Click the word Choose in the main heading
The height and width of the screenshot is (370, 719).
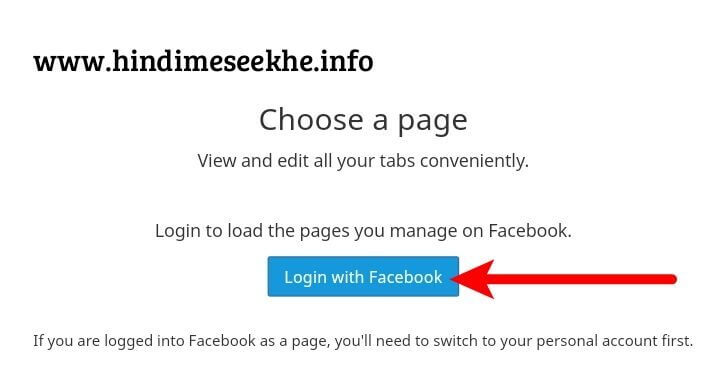point(311,120)
